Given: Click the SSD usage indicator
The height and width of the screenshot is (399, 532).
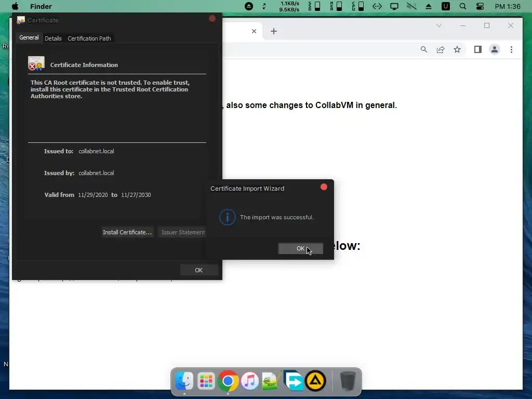Looking at the screenshot, I should pos(314,6).
